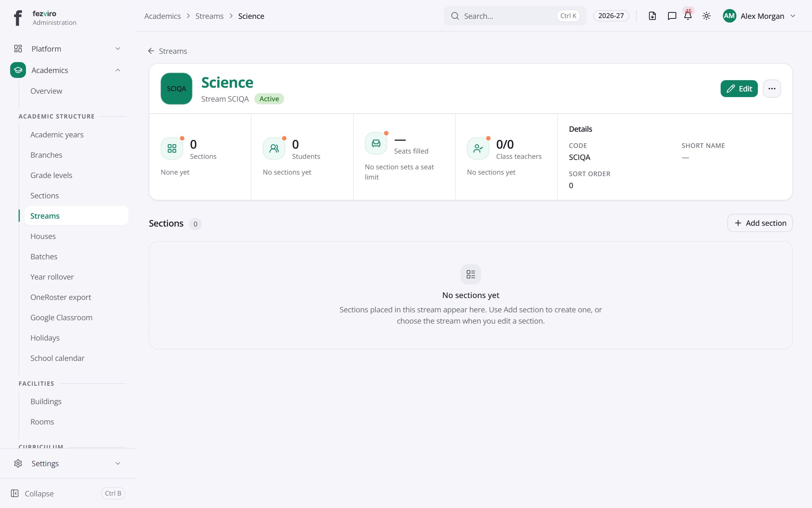
Task: Click Streams breadcrumb link
Action: coord(209,16)
